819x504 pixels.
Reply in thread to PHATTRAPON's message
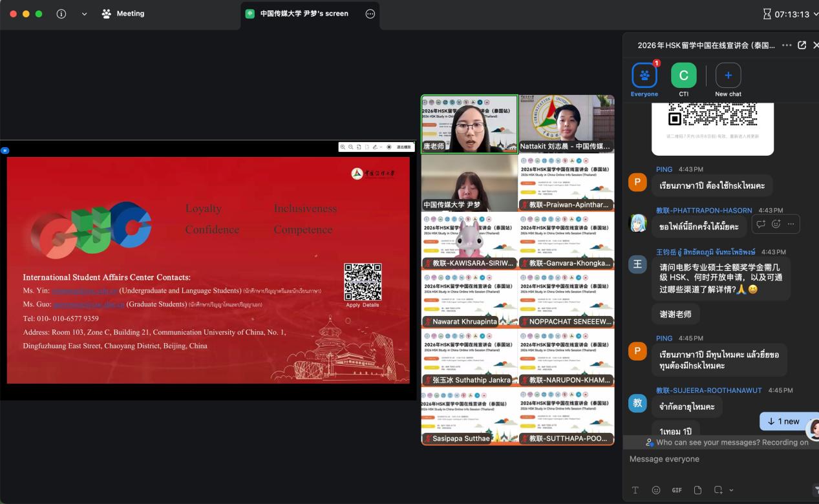point(761,224)
